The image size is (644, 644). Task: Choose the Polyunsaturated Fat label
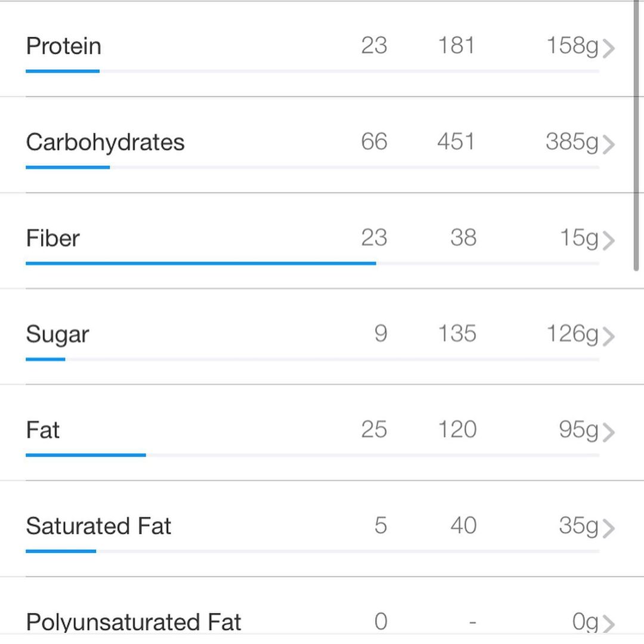point(134,623)
